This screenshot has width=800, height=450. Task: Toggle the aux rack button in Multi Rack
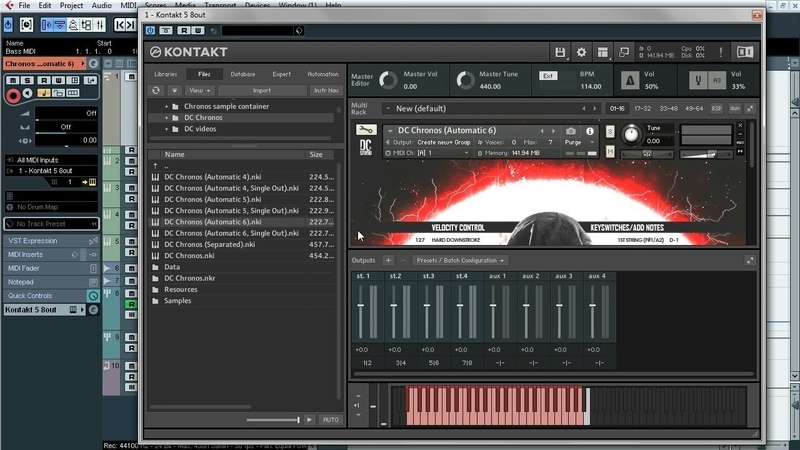click(x=735, y=109)
